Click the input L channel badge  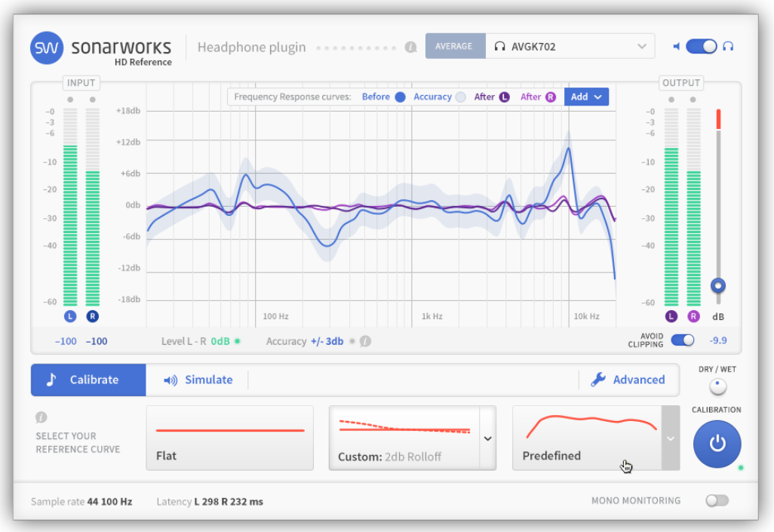coord(70,316)
